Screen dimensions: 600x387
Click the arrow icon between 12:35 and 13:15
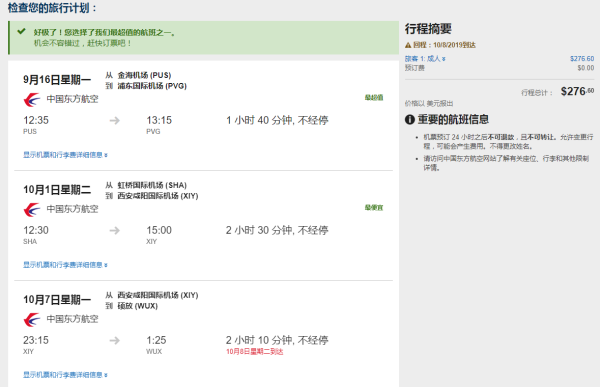[115, 121]
